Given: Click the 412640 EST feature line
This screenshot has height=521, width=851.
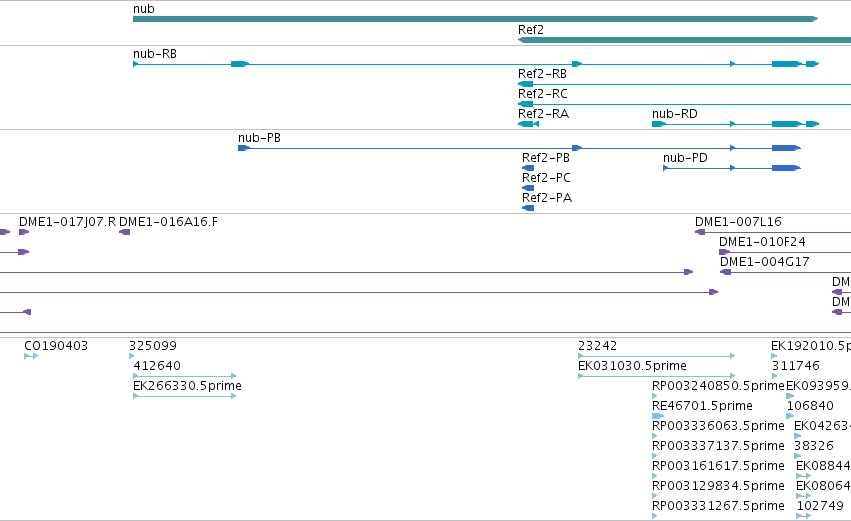Looking at the screenshot, I should (185, 376).
